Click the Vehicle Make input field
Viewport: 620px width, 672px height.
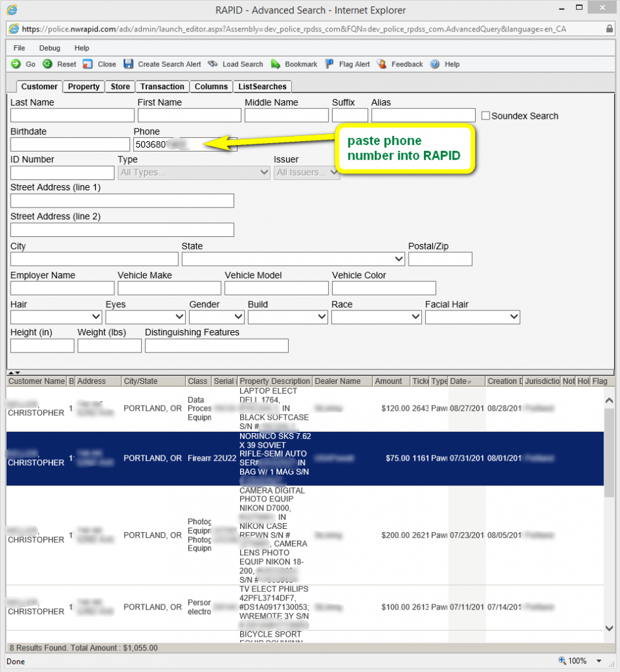pyautogui.click(x=169, y=288)
